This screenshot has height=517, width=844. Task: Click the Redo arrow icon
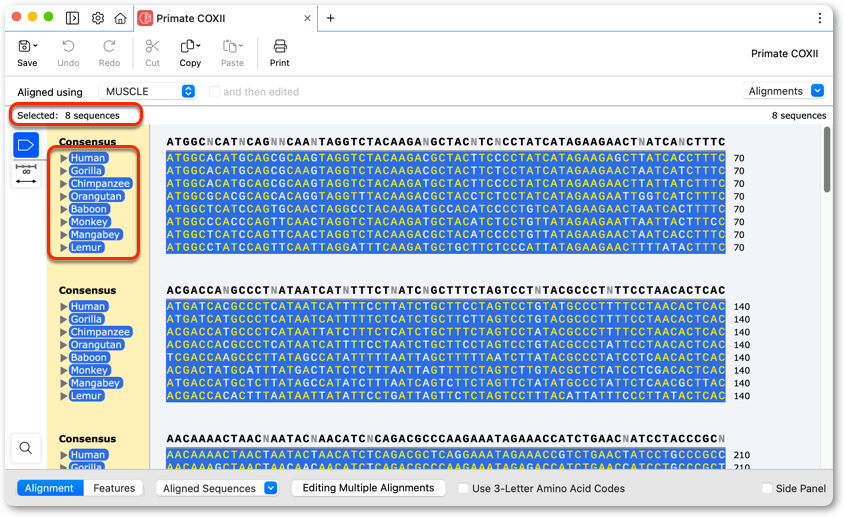pyautogui.click(x=109, y=46)
